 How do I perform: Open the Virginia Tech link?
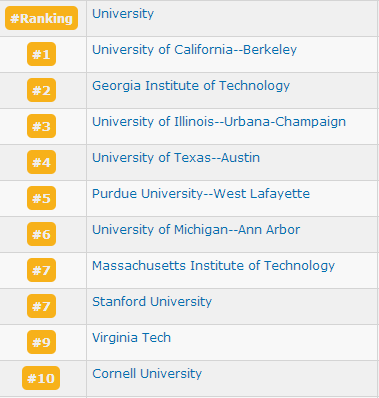[131, 338]
